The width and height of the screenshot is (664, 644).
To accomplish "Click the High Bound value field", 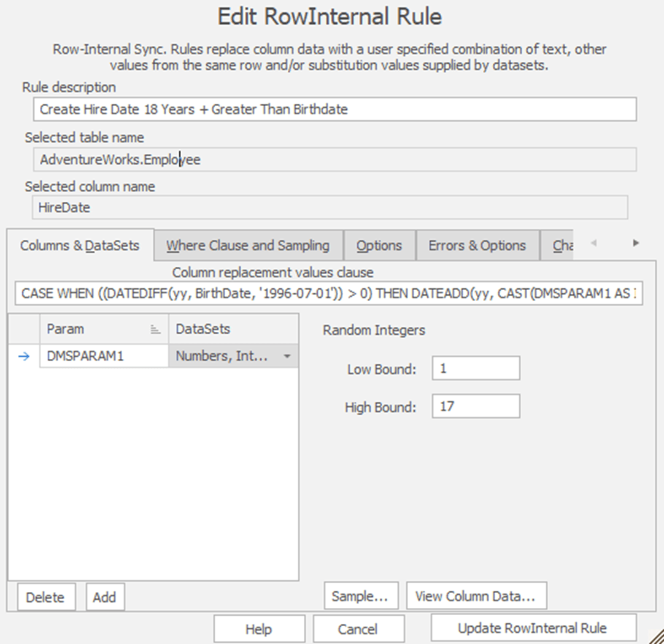I will pos(477,405).
